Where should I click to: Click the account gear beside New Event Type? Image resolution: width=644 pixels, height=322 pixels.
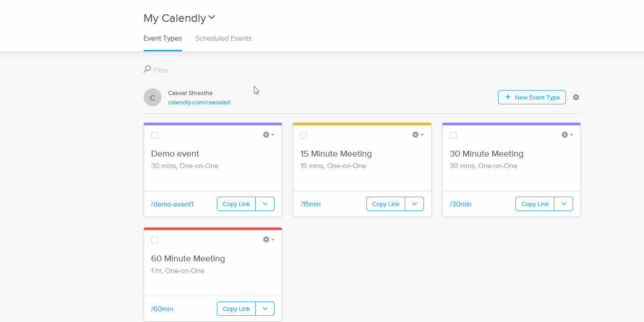576,97
